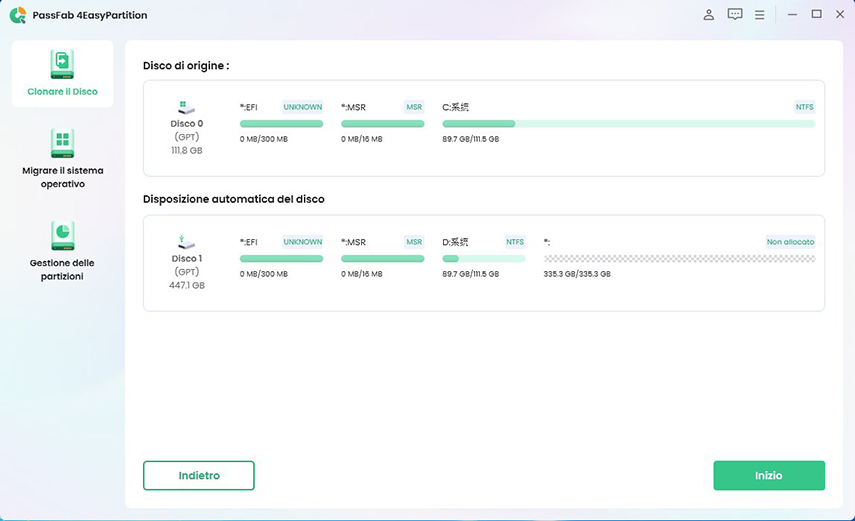Click the PassFab 4EasyPartition logo icon
This screenshot has height=521, width=855.
click(17, 15)
